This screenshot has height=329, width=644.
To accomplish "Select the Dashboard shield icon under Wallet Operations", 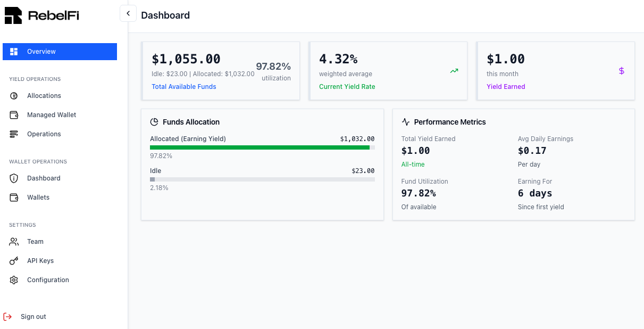I will click(14, 178).
